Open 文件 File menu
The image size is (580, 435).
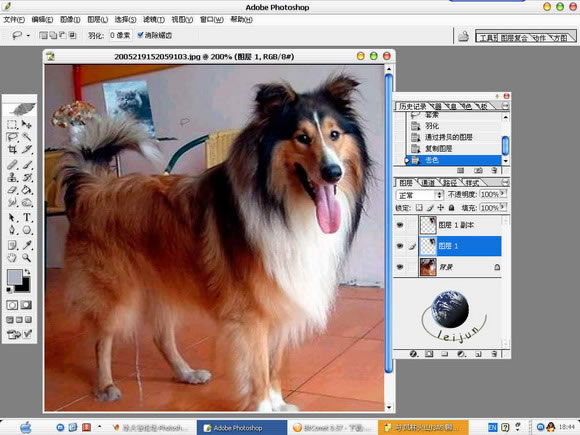coord(14,20)
